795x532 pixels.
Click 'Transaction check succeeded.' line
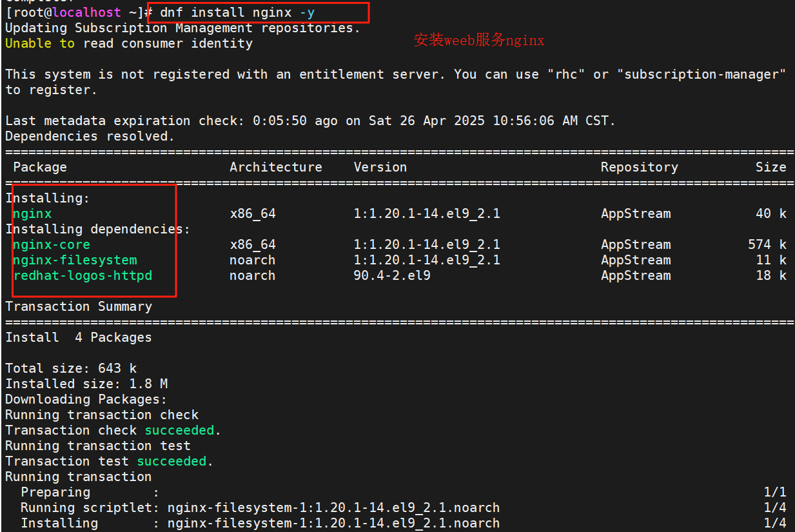113,430
